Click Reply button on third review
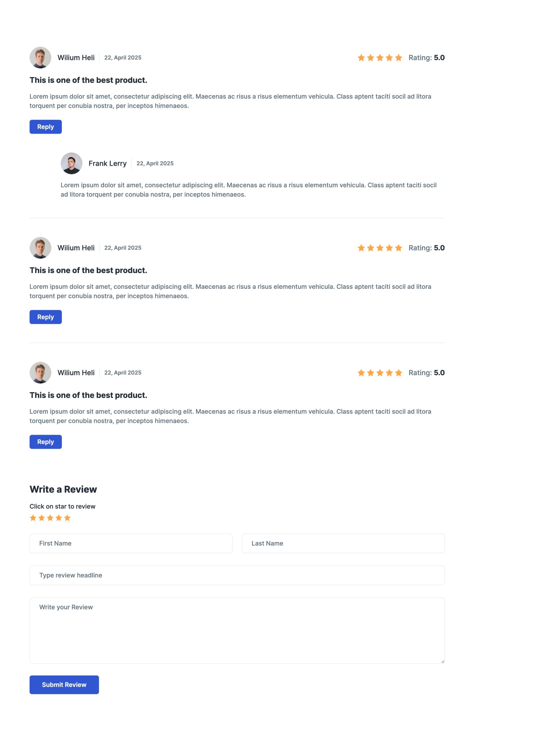This screenshot has height=741, width=560. click(45, 442)
